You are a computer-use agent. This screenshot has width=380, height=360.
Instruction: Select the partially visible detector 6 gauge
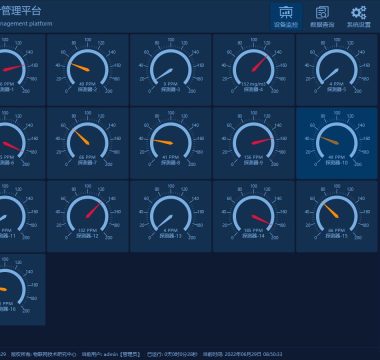coord(22,143)
